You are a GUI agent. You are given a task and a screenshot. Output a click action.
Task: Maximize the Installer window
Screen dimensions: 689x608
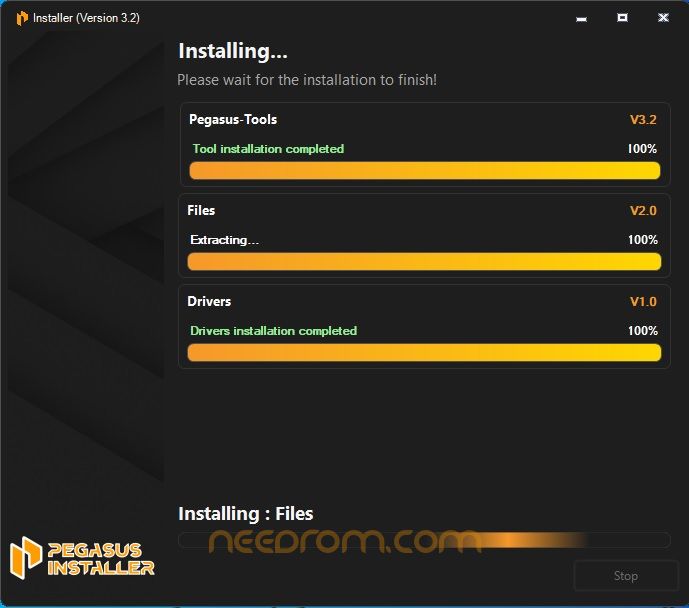pyautogui.click(x=622, y=18)
